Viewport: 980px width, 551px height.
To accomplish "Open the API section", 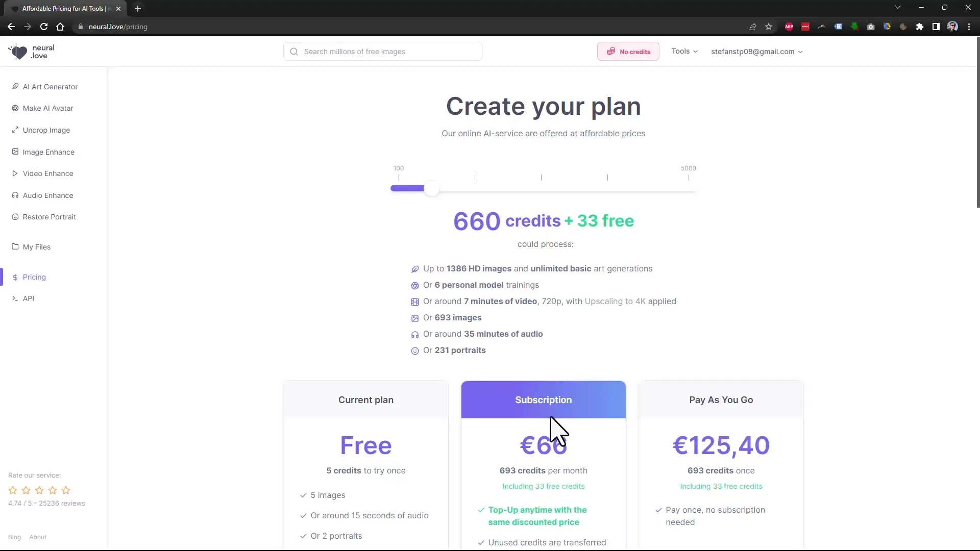I will pyautogui.click(x=28, y=298).
